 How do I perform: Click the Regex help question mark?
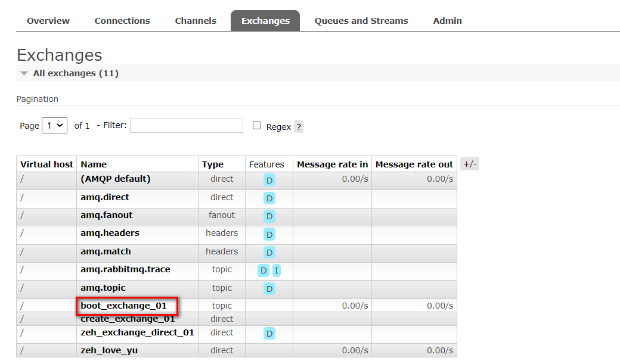(299, 127)
